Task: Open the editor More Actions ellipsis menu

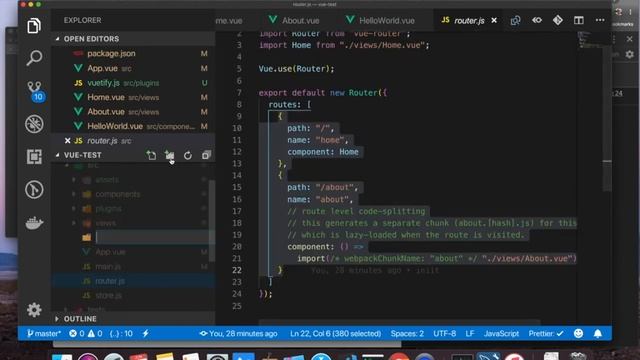Action: 600,20
